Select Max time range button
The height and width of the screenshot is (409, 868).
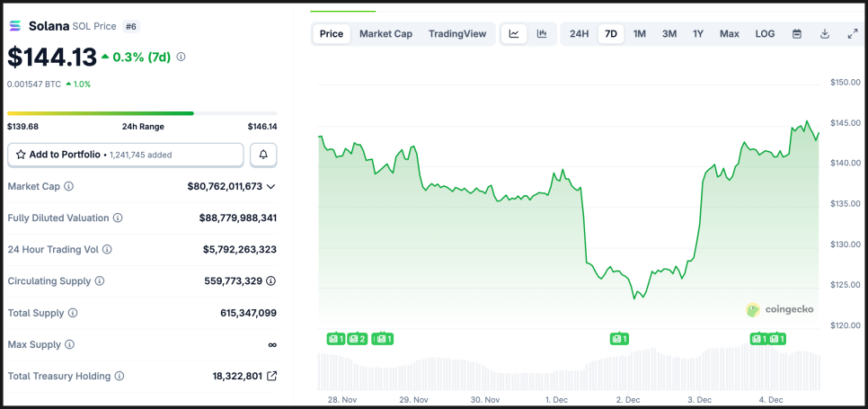[729, 34]
